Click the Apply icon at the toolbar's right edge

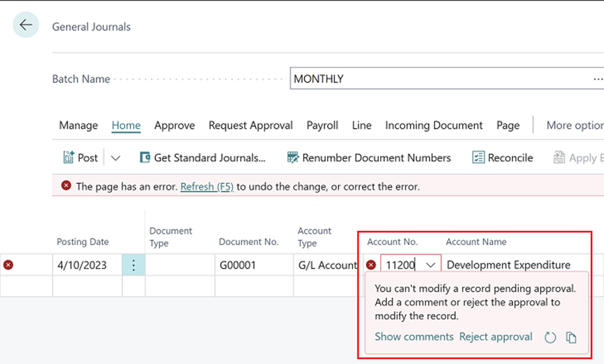[x=559, y=157]
